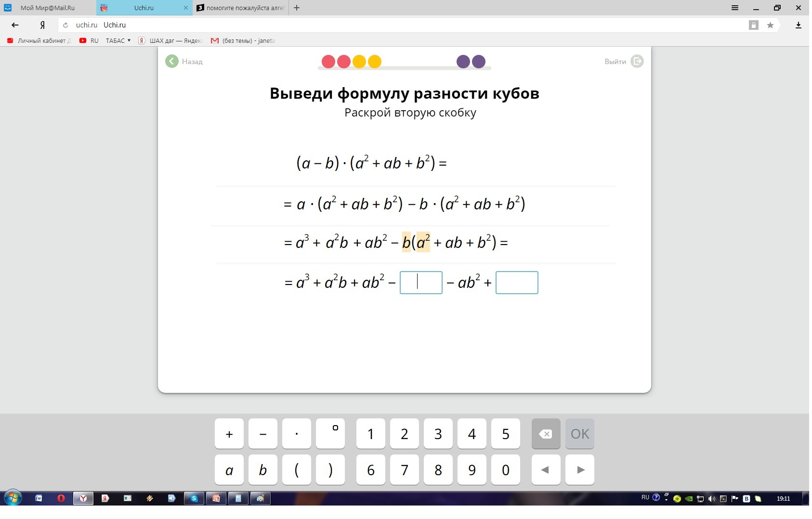Screen dimensions: 812x519
Task: Open the Calculator from the taskbar
Action: (238, 498)
